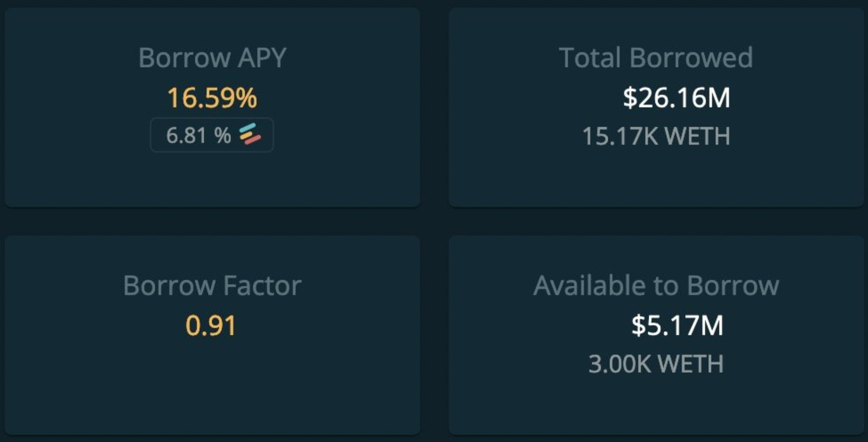Click the percent sign in the rewards badge
868x442 pixels.
coord(223,135)
